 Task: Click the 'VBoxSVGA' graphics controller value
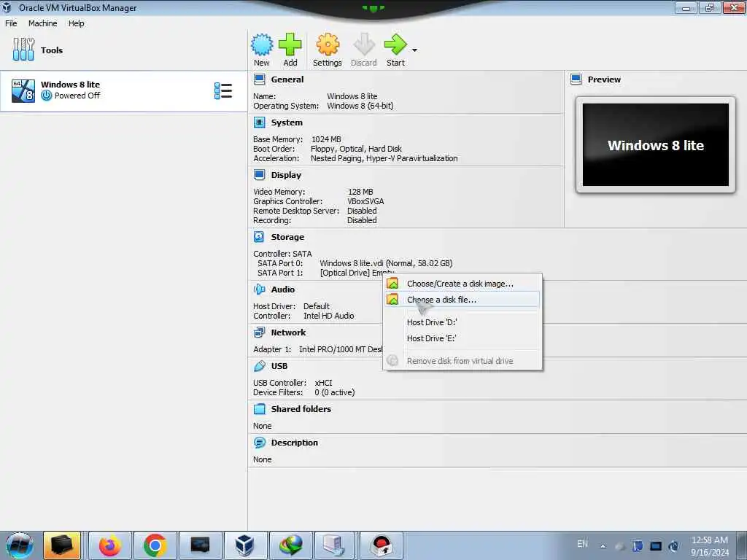366,201
